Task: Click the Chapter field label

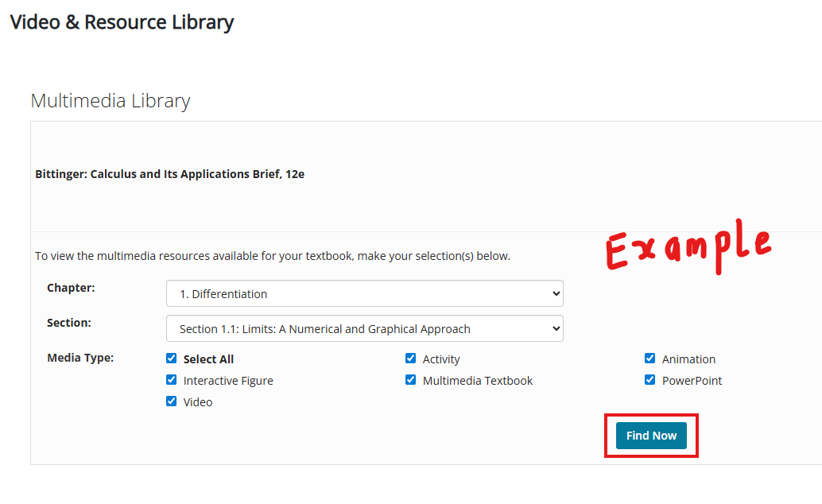Action: click(70, 287)
